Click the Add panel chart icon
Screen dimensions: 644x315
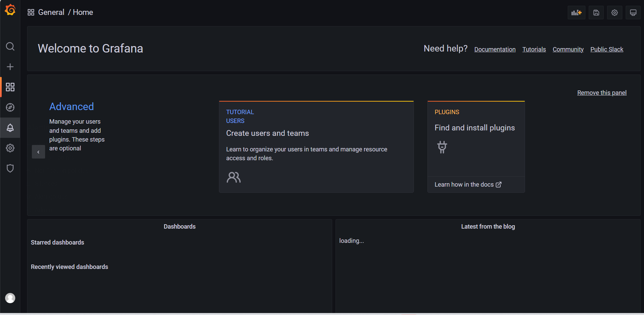[x=577, y=13]
